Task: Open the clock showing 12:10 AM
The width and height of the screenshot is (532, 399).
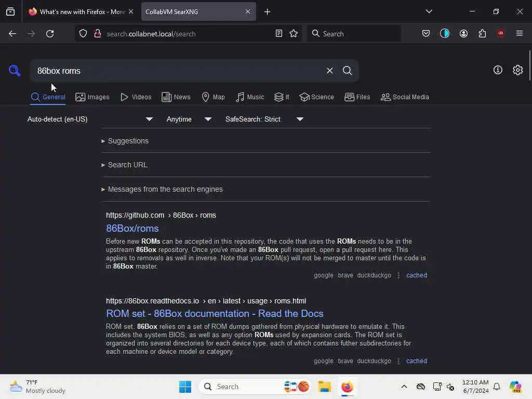Action: click(475, 387)
